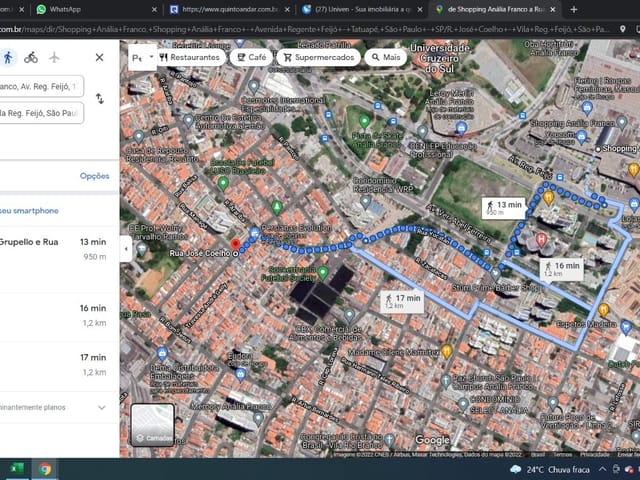Open the Camadas layers thumbnail
640x480 pixels.
tap(152, 424)
